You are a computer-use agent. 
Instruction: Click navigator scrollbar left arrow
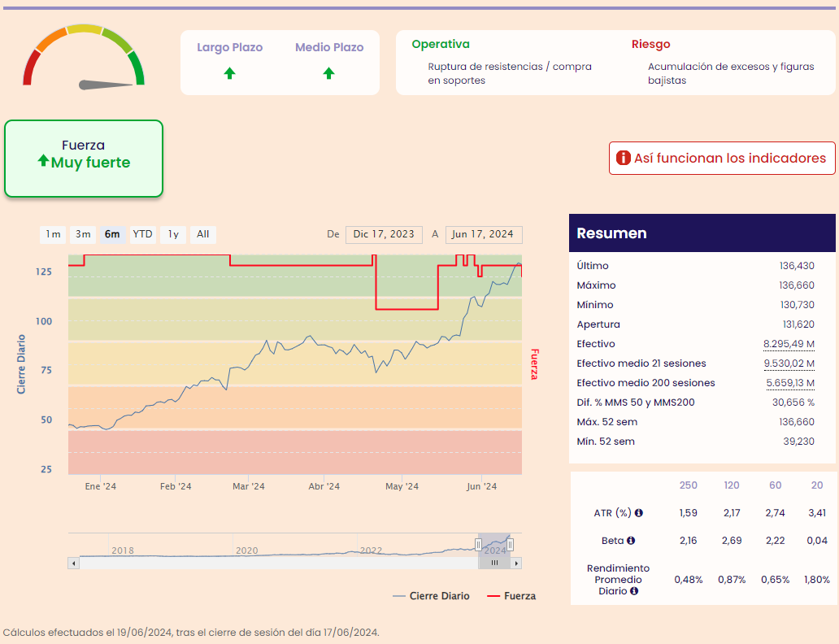click(x=74, y=563)
